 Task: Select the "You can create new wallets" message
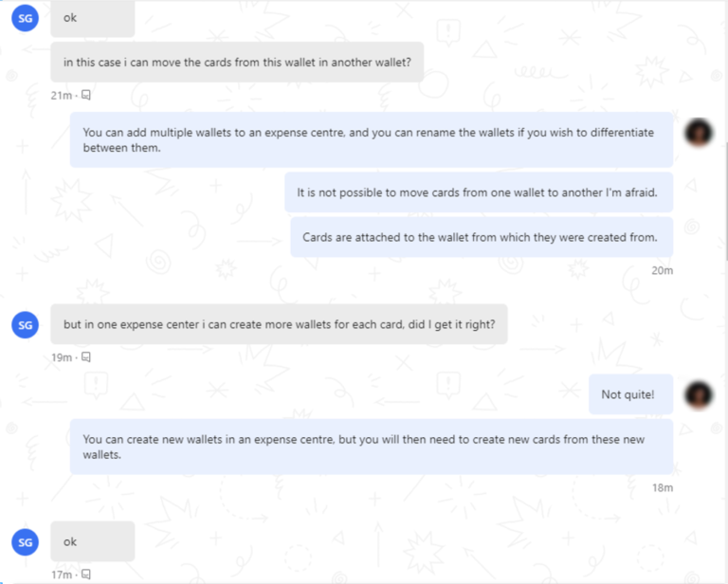point(371,447)
